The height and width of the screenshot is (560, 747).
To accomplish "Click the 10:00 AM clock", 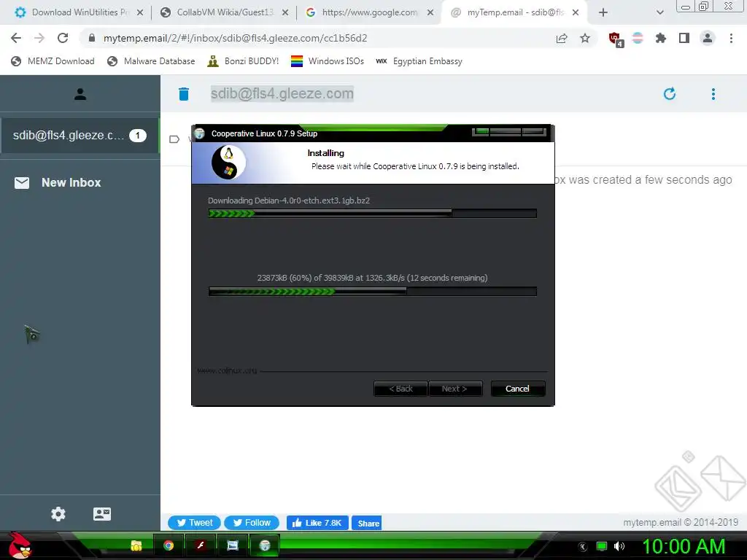I will point(684,546).
